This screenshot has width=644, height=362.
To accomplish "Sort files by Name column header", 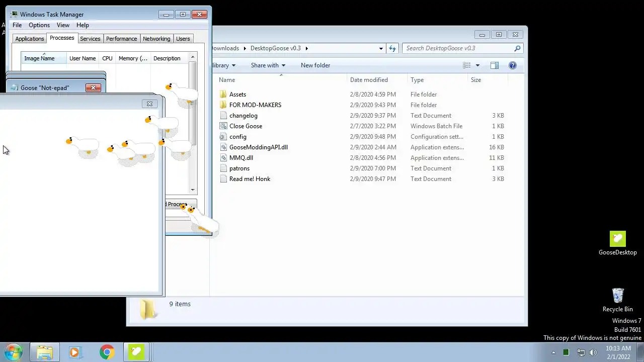I will 281,80.
